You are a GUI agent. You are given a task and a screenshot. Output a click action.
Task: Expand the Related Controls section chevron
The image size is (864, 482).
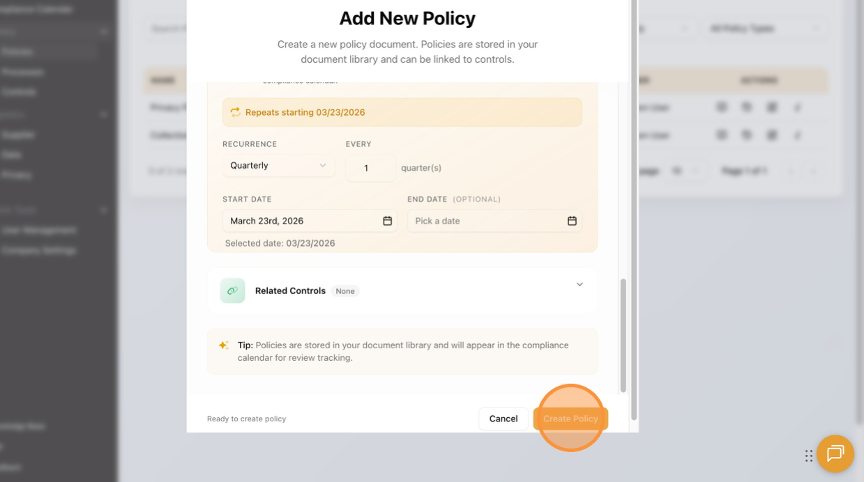(x=579, y=285)
